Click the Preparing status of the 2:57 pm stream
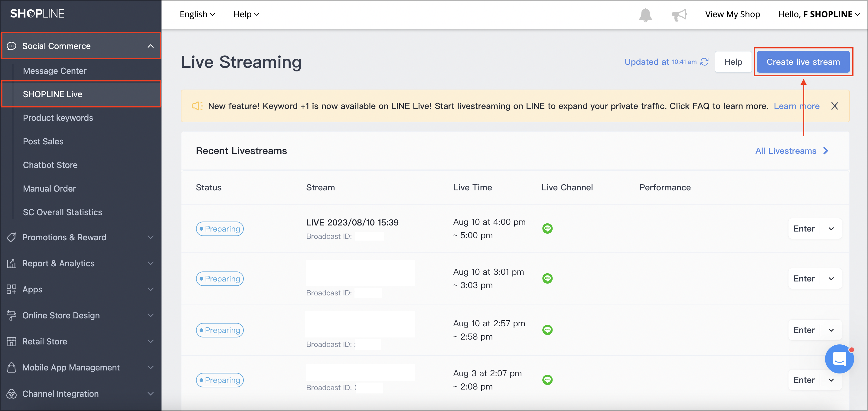868x411 pixels. click(x=220, y=330)
